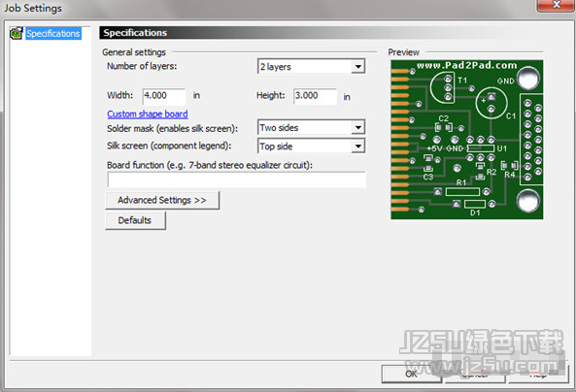The image size is (576, 392).
Task: Click into the Width input field
Action: [x=164, y=96]
